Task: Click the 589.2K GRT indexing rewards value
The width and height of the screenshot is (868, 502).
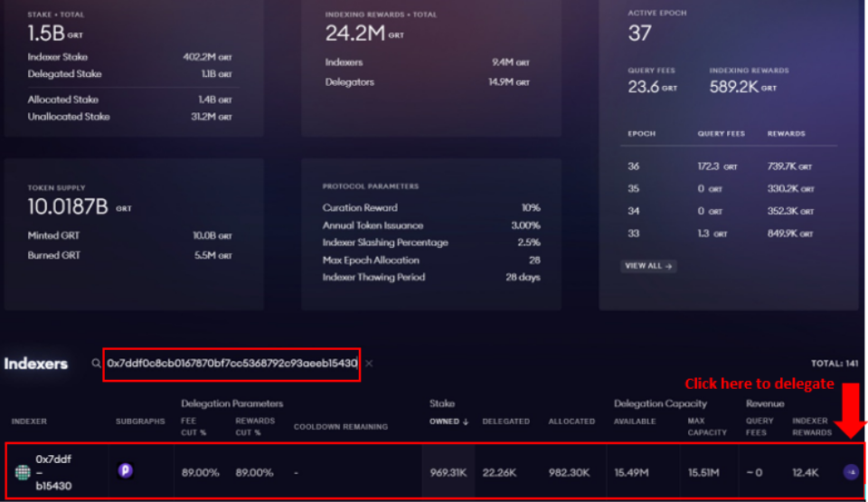Action: pyautogui.click(x=743, y=87)
